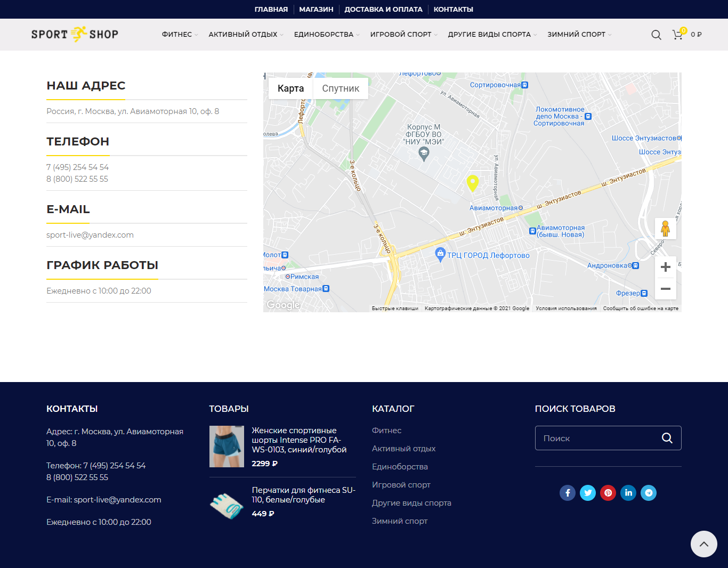Click phone number 8 (800) 522 55 55
This screenshot has width=728, height=568.
coord(77,179)
